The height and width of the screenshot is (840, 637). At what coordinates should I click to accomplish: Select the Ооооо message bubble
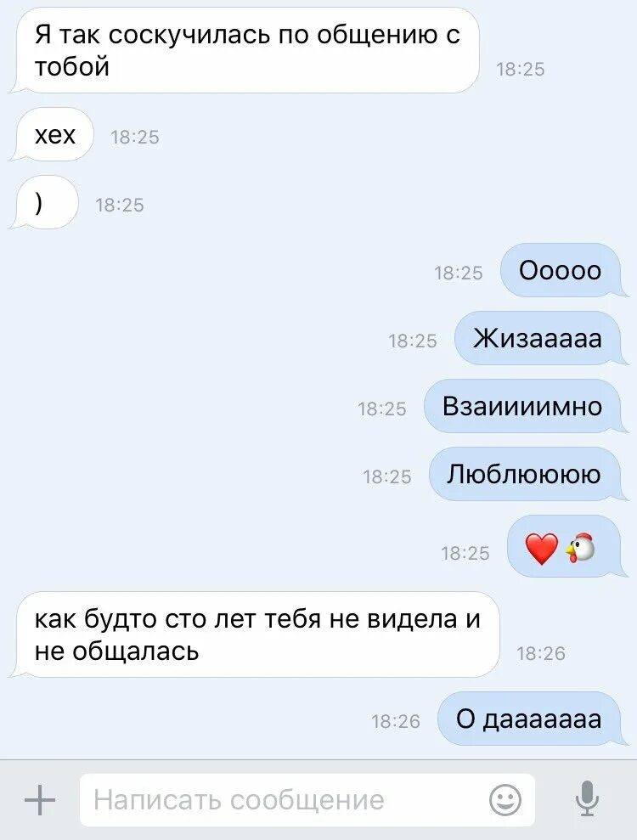[564, 271]
